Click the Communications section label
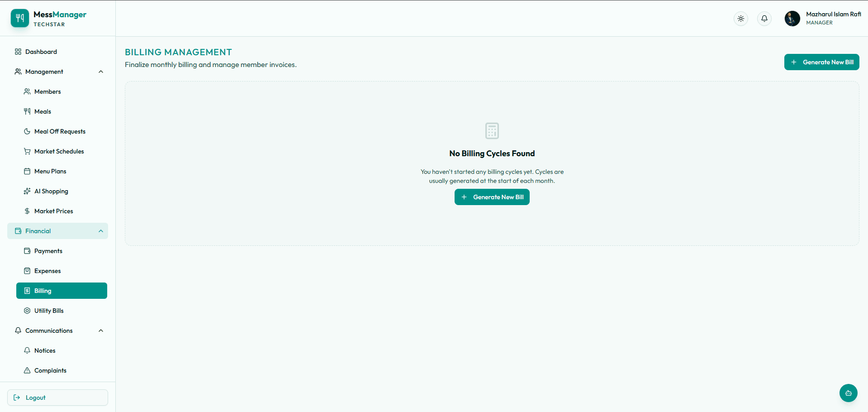 click(49, 331)
